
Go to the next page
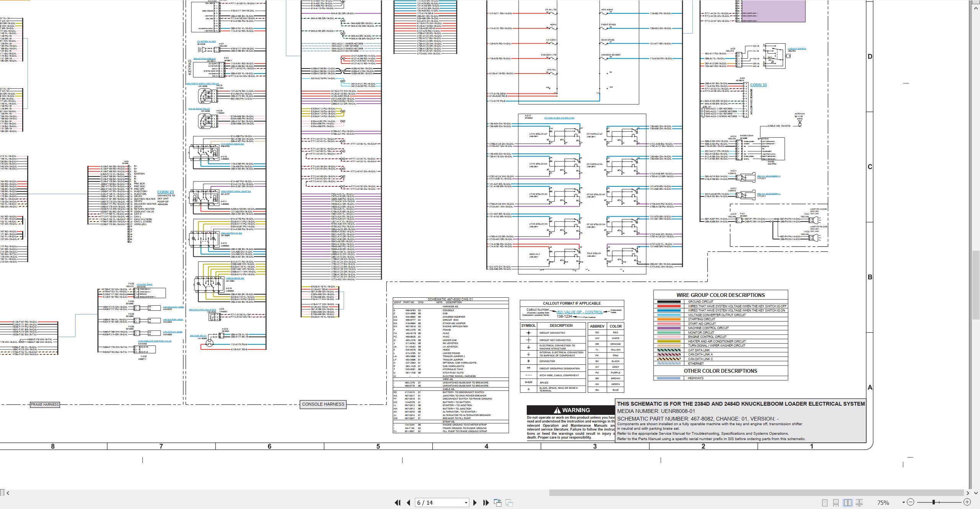tap(475, 502)
